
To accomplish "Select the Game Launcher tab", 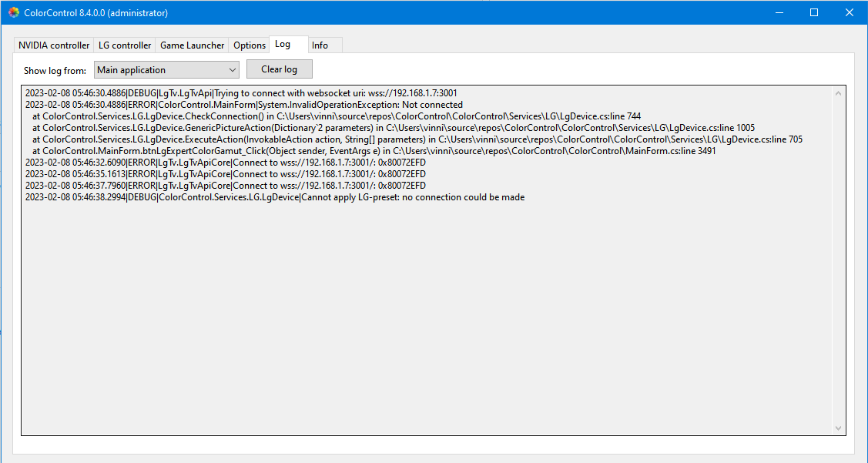I will pyautogui.click(x=192, y=45).
